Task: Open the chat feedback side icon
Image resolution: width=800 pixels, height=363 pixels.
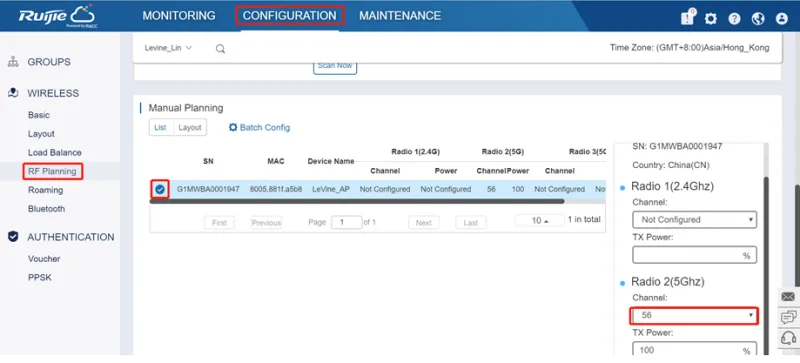Action: (788, 317)
